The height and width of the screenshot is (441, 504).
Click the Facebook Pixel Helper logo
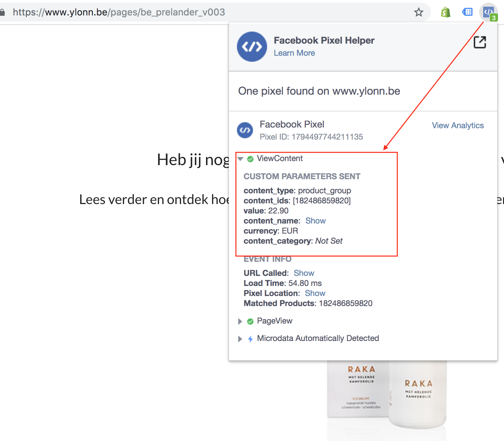(252, 47)
